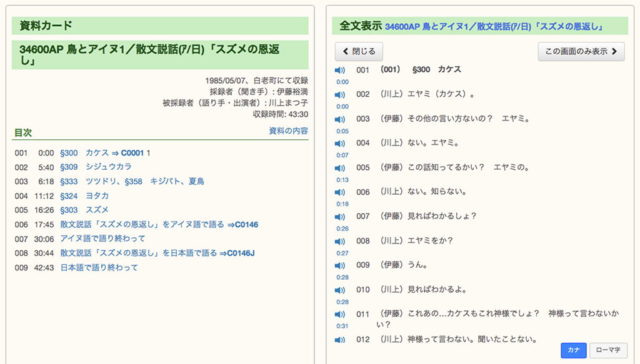Play audio clip of line 007
The image size is (640, 364).
340,217
